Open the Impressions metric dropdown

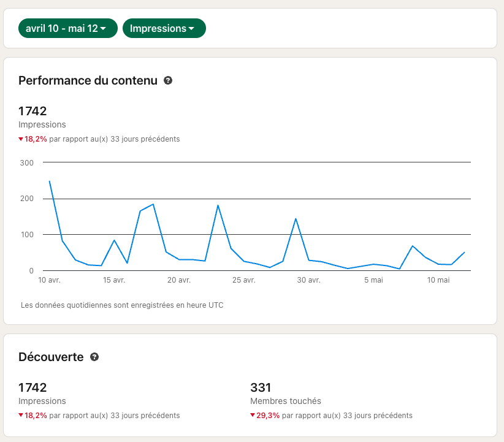coord(164,28)
